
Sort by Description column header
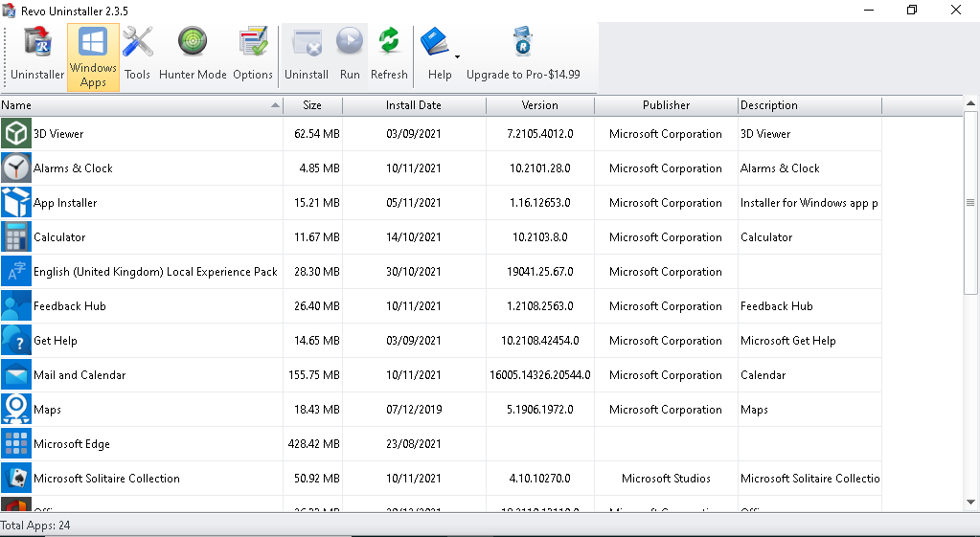point(810,105)
